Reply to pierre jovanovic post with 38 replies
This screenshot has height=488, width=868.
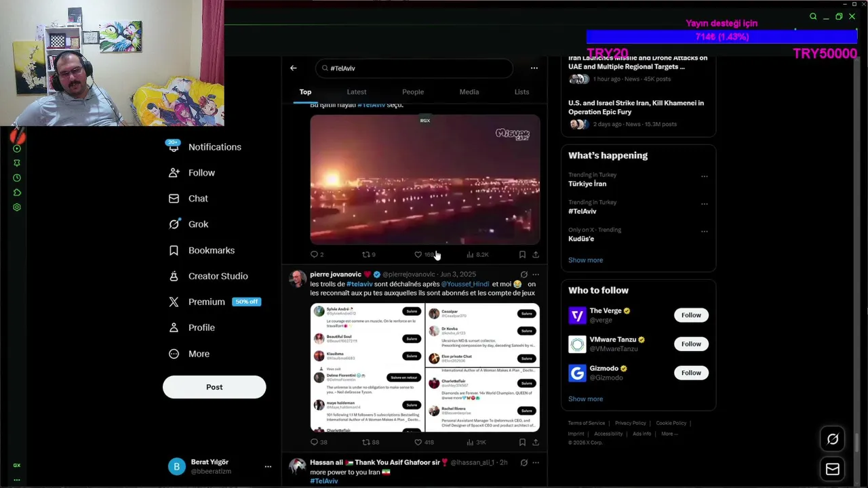click(x=314, y=442)
